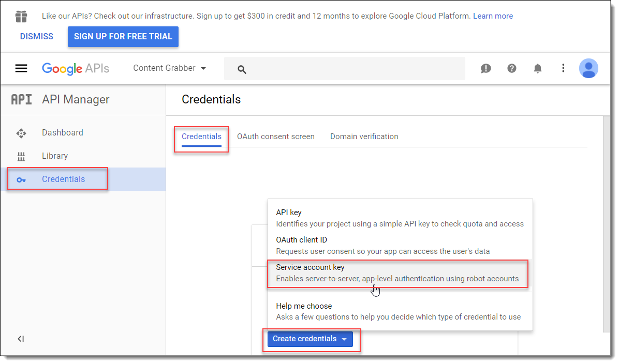Click the key icon for Credentials

click(21, 180)
